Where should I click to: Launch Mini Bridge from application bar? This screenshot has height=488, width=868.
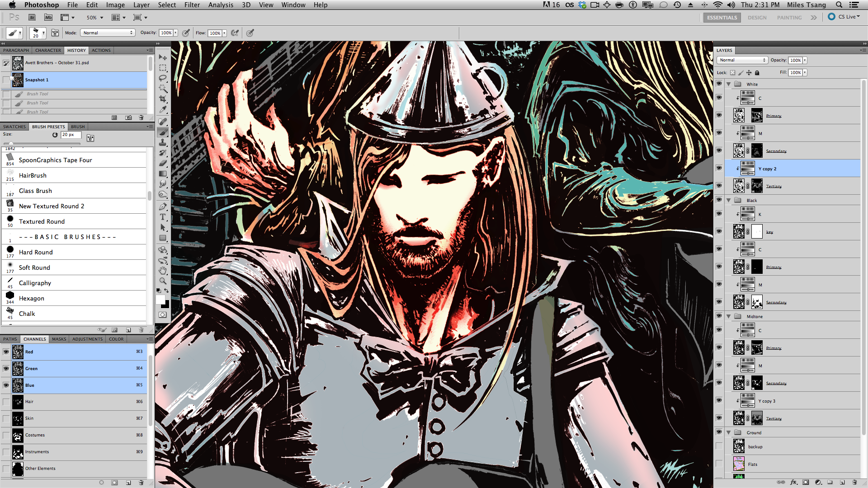(48, 17)
